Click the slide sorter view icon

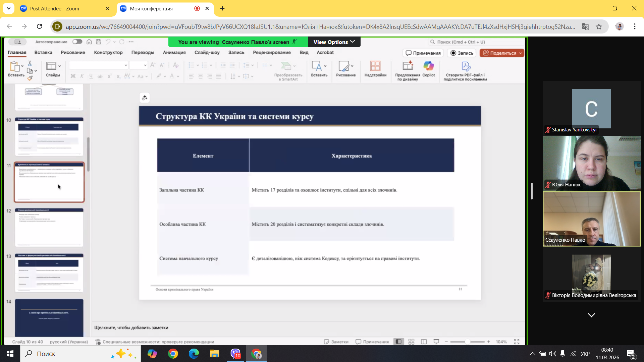tap(411, 342)
